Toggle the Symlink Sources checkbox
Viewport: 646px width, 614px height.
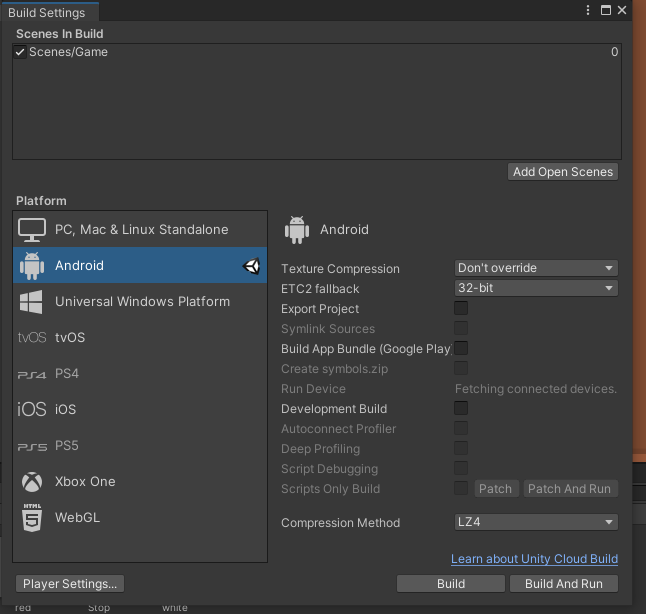pos(461,328)
